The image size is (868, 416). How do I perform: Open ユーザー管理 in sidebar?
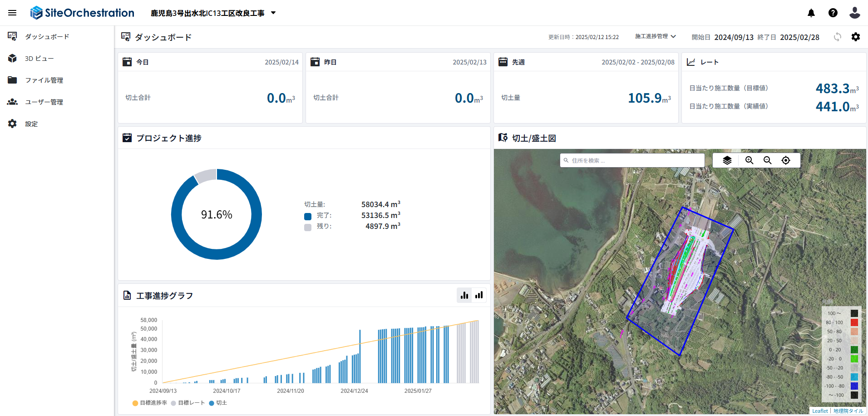[x=44, y=102]
